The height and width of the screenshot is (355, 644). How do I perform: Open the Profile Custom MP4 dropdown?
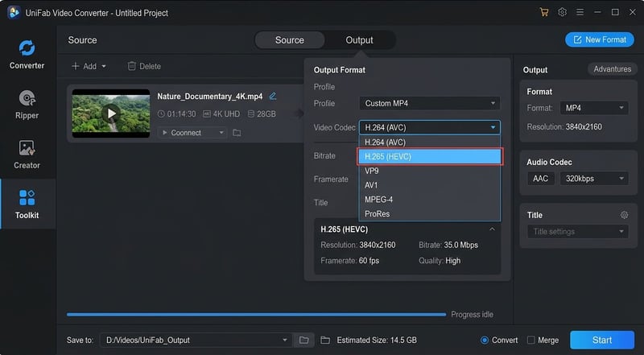point(430,103)
